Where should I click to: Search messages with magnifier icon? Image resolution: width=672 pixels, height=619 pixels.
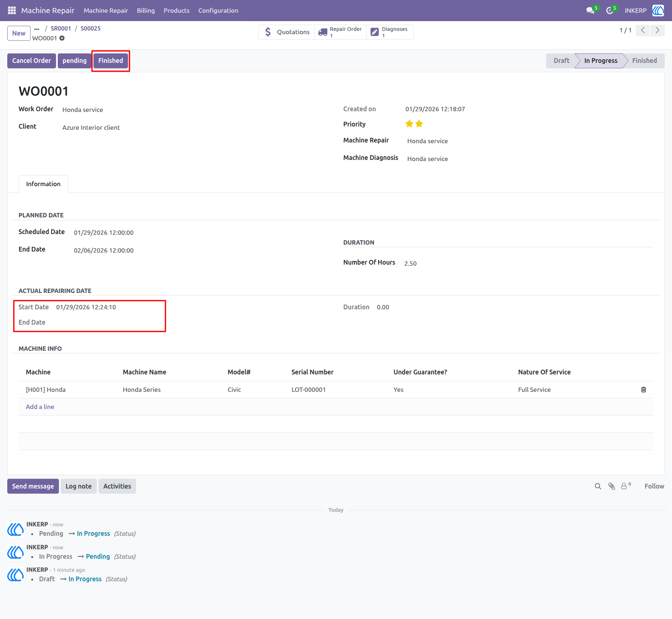(x=598, y=486)
